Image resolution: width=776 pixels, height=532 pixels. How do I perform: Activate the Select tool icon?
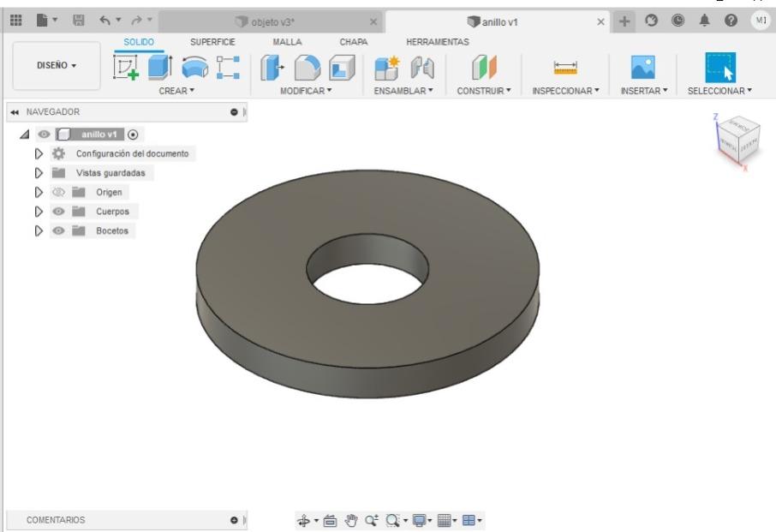[x=720, y=68]
